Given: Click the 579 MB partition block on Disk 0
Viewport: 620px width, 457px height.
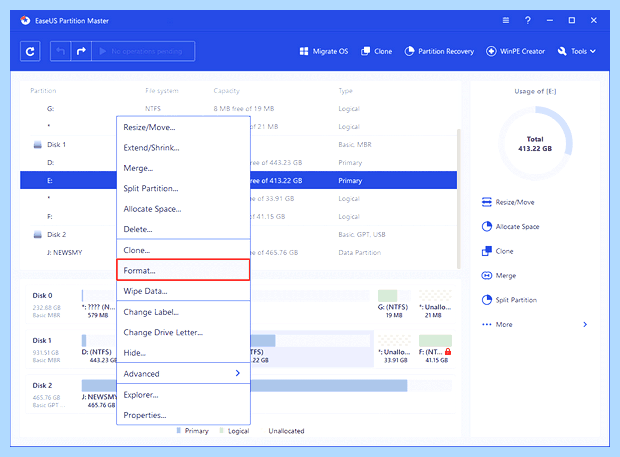Looking at the screenshot, I should (98, 304).
